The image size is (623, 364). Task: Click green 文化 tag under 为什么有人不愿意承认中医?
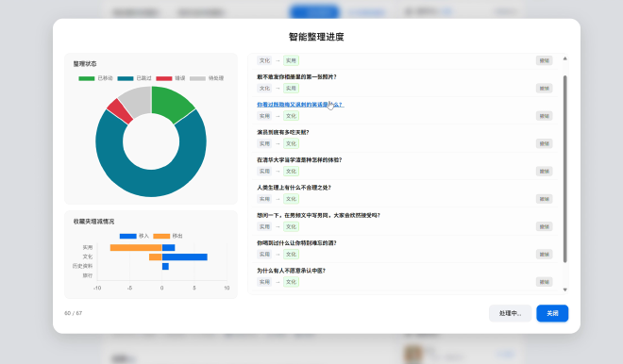pos(292,282)
